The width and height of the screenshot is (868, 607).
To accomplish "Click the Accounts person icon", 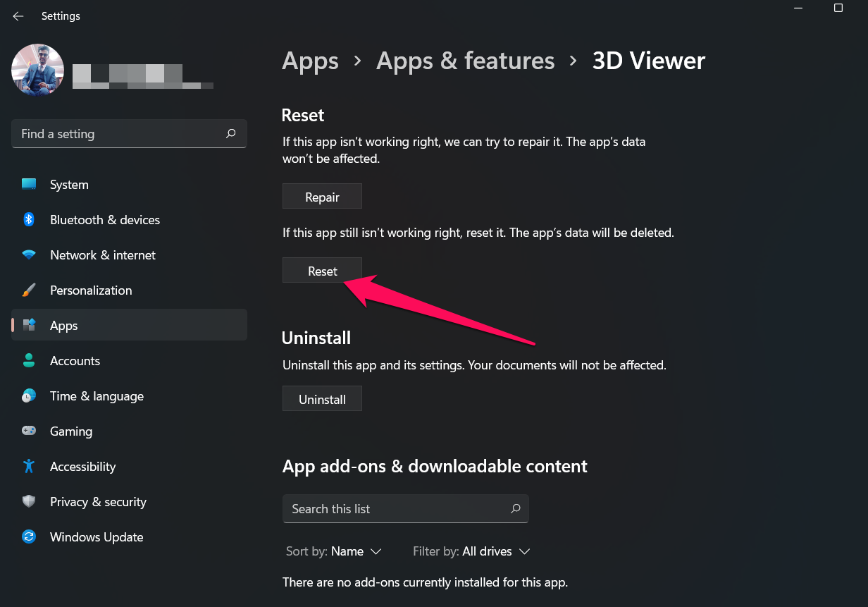I will pyautogui.click(x=29, y=361).
